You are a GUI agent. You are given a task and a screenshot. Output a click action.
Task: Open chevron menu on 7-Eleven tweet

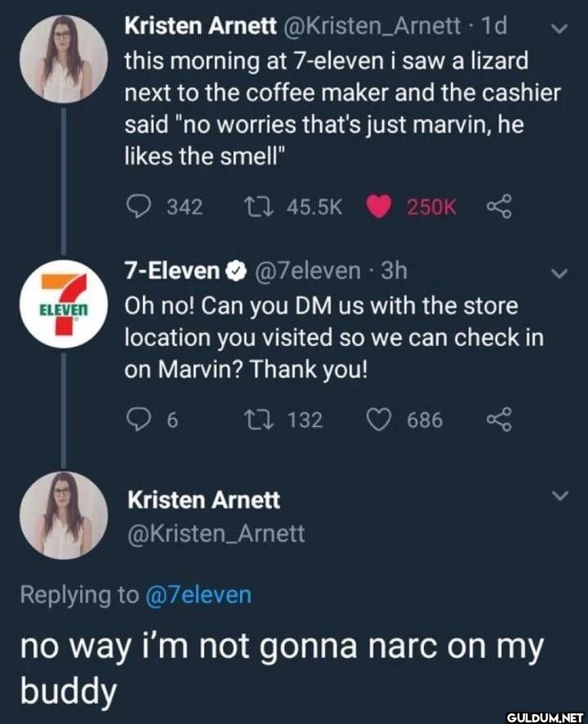tap(559, 273)
